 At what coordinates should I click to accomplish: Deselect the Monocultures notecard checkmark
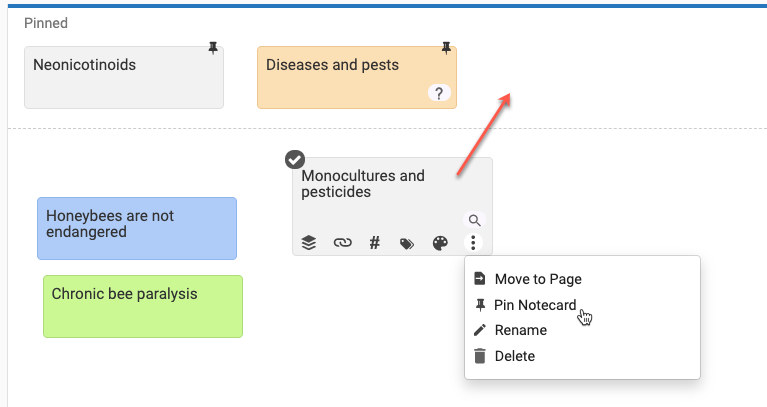tap(295, 159)
